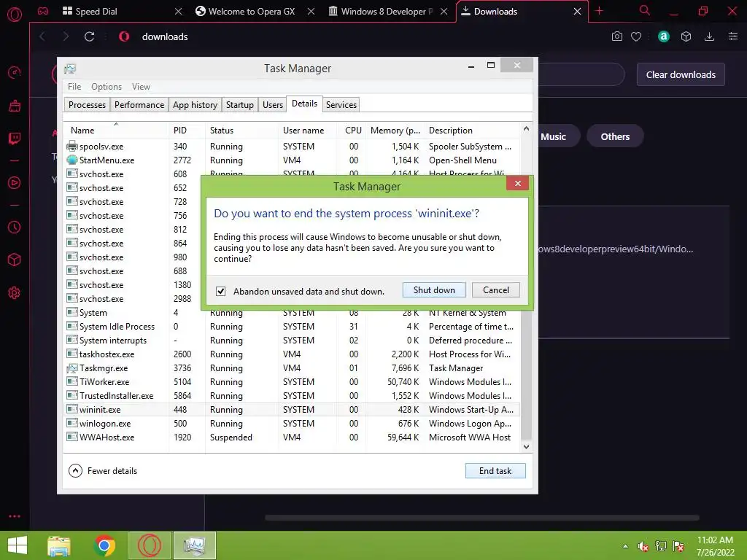Click the downloads page horizontal scrollbar
747x560 pixels.
pyautogui.click(x=481, y=518)
